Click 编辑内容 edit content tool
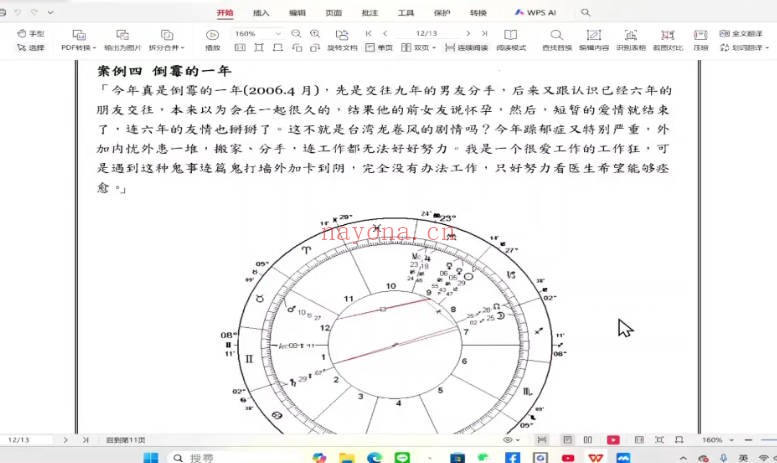The width and height of the screenshot is (777, 463). click(x=594, y=40)
